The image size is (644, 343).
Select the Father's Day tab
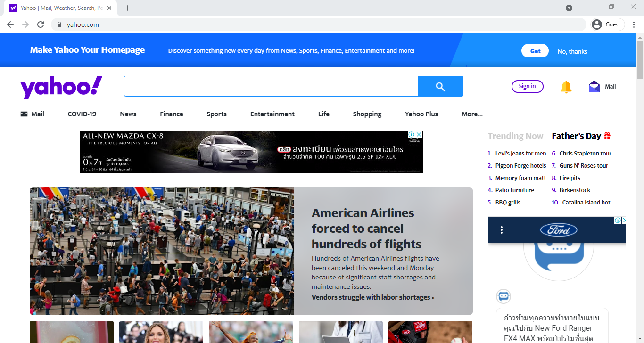click(x=576, y=136)
